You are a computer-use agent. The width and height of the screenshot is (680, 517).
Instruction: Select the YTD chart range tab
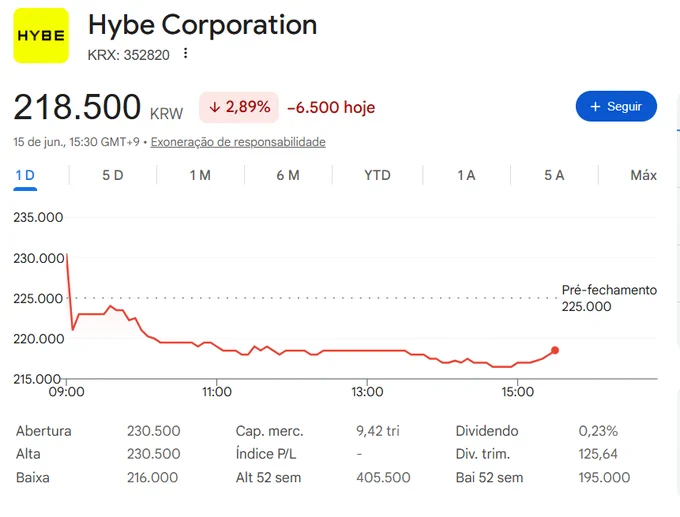(x=377, y=175)
